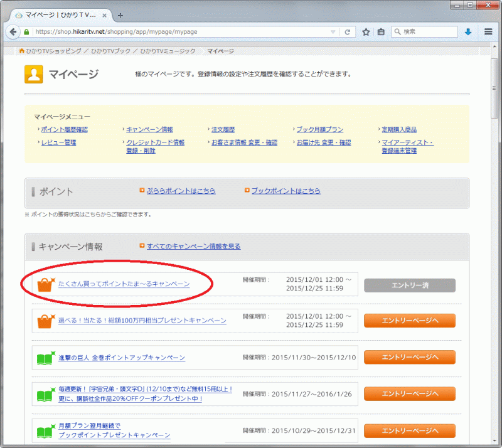The image size is (502, 448).
Task: Click the green book icon beside 毎週更新 campaign
Action: coord(46,395)
